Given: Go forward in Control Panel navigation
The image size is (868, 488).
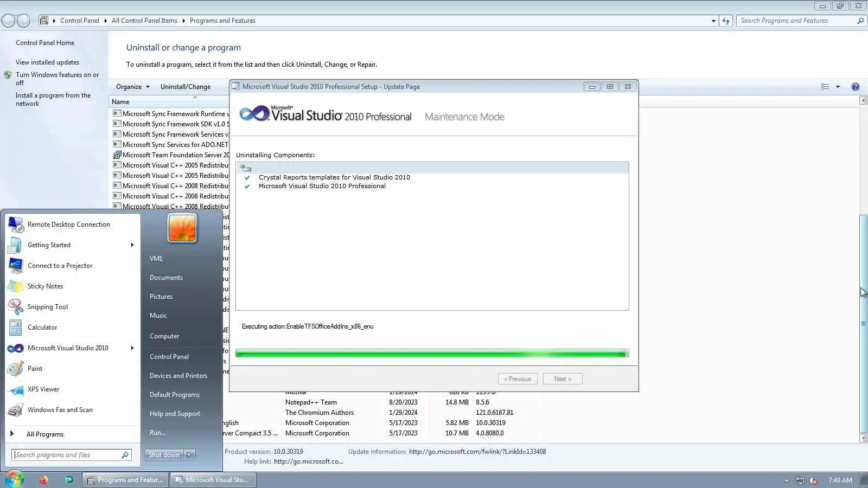Looking at the screenshot, I should click(x=23, y=21).
